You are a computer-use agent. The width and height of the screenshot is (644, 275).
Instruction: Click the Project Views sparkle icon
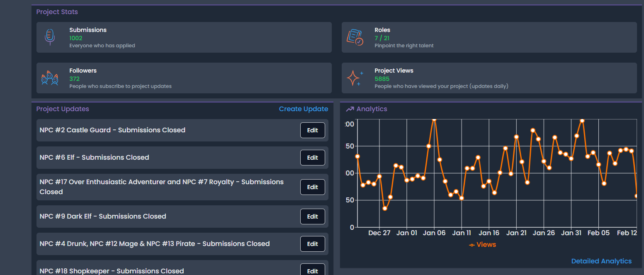(355, 78)
